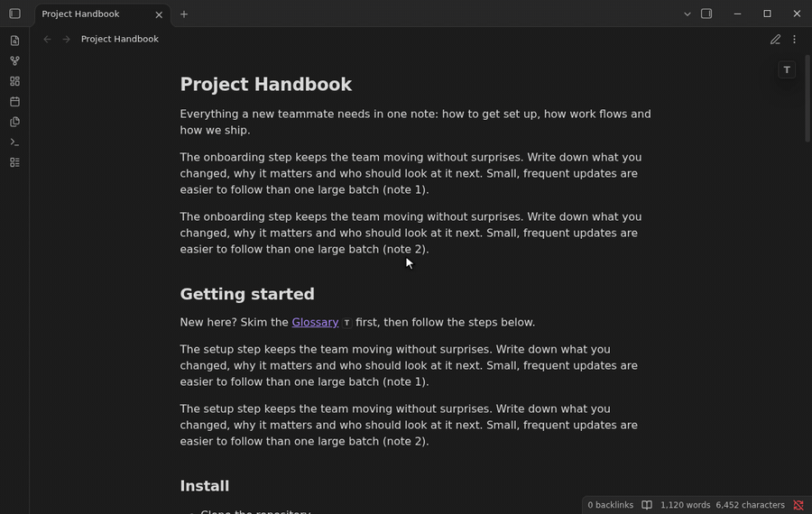The width and height of the screenshot is (812, 514).
Task: Click the small T badge beside Glossary
Action: click(347, 323)
